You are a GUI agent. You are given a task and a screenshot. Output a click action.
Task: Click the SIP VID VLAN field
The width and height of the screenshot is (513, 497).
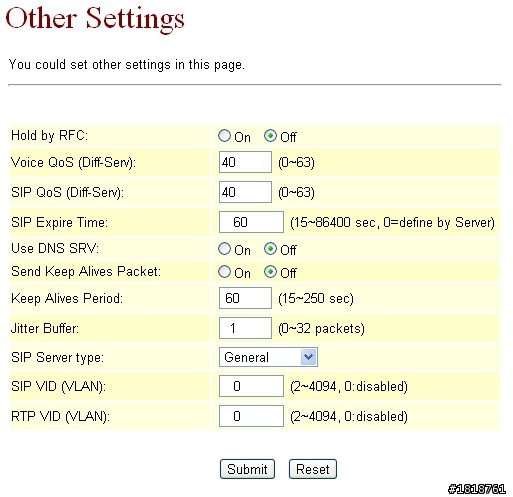pyautogui.click(x=251, y=386)
